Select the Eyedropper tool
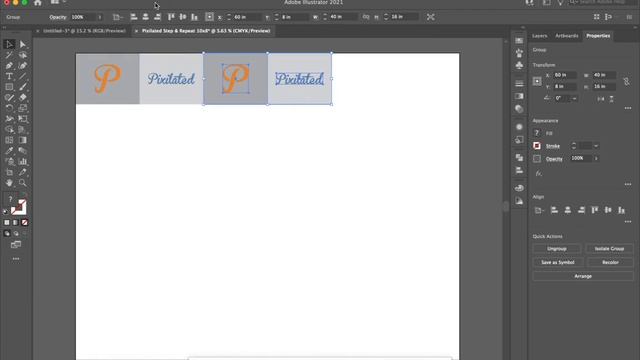Viewport: 640px width, 360px height. tap(9, 151)
